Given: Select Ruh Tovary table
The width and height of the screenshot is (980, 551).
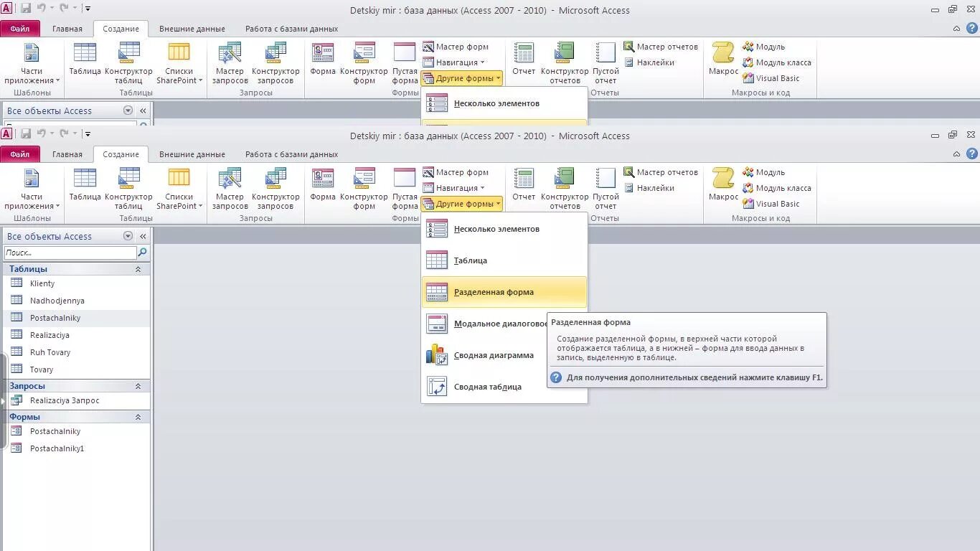Looking at the screenshot, I should (x=77, y=352).
